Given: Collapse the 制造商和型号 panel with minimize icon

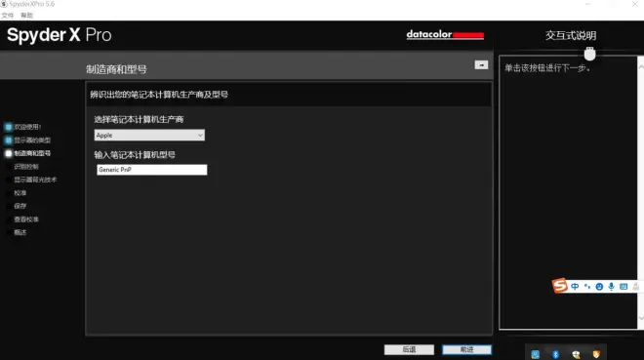Looking at the screenshot, I should pyautogui.click(x=481, y=64).
